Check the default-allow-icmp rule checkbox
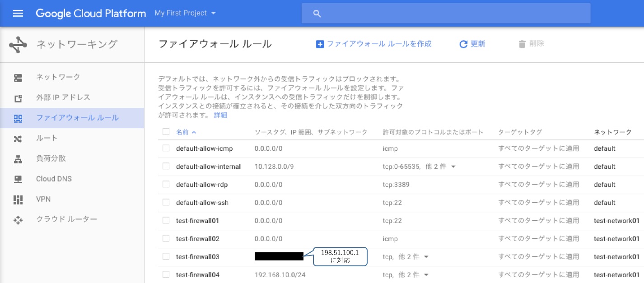644x283 pixels. coord(166,148)
